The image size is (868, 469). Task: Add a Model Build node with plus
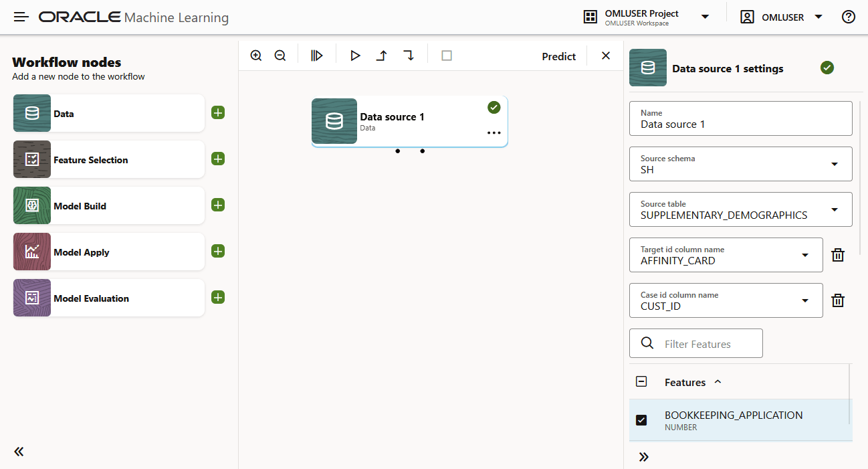pyautogui.click(x=218, y=205)
